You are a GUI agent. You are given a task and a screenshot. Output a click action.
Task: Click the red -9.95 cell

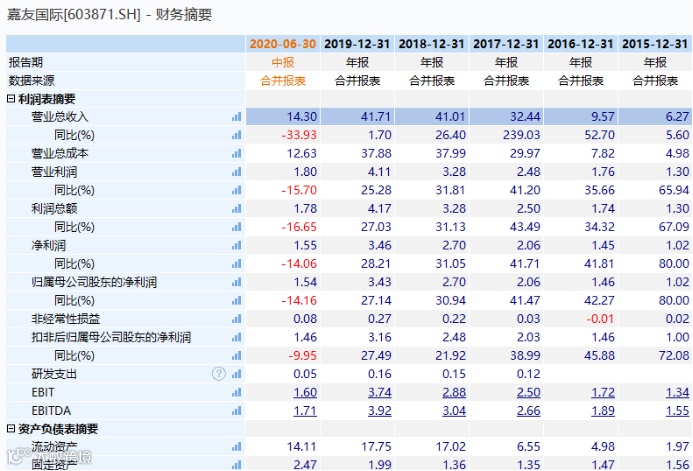(283, 356)
